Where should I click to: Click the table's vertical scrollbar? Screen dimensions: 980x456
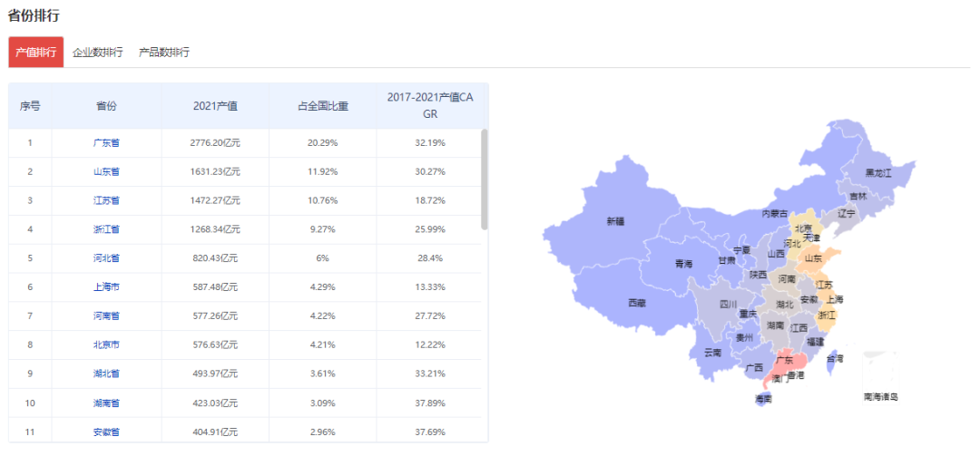pos(485,179)
